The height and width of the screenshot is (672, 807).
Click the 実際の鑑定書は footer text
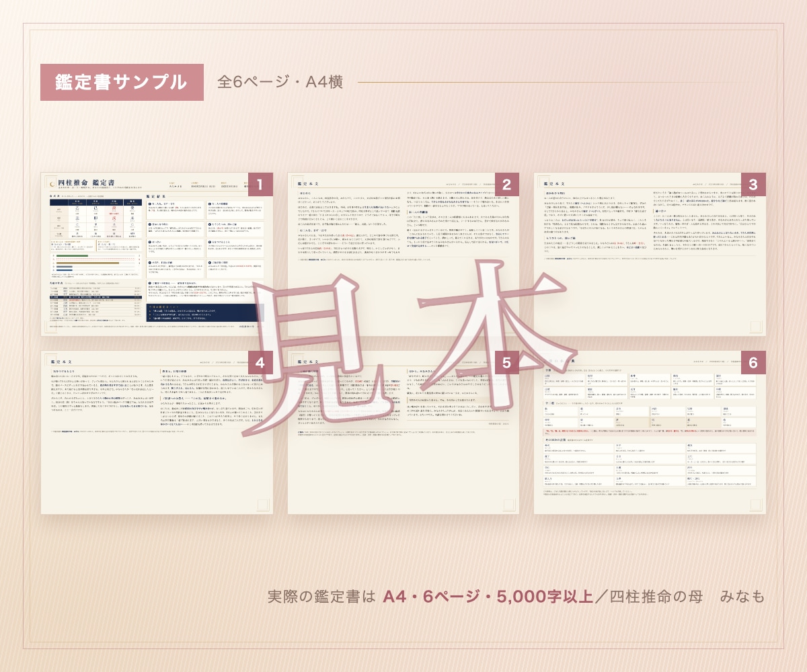321,596
